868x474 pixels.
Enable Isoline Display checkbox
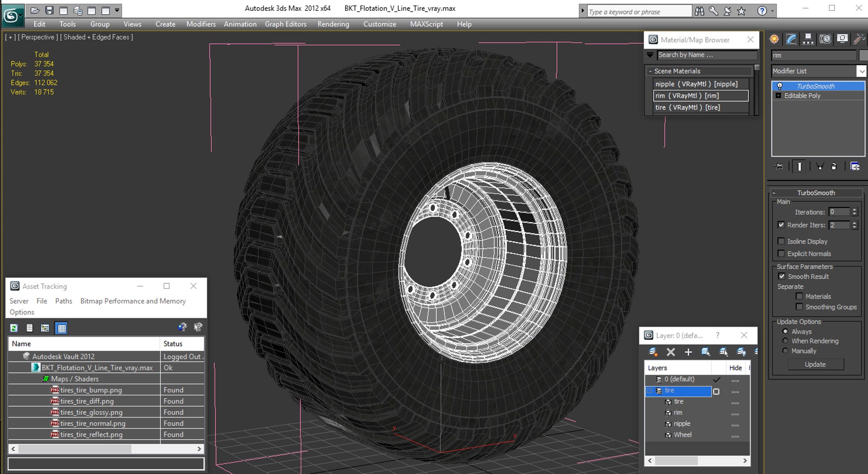click(781, 241)
